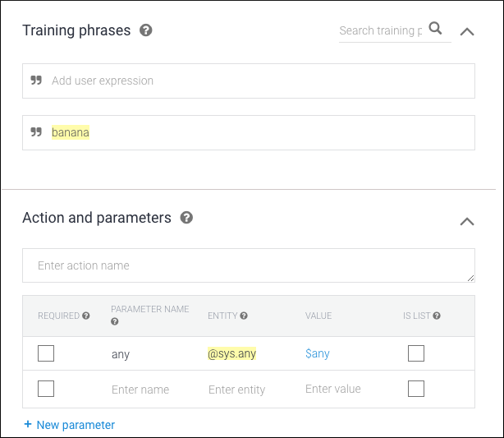Click the Enter action name box

pyautogui.click(x=248, y=265)
